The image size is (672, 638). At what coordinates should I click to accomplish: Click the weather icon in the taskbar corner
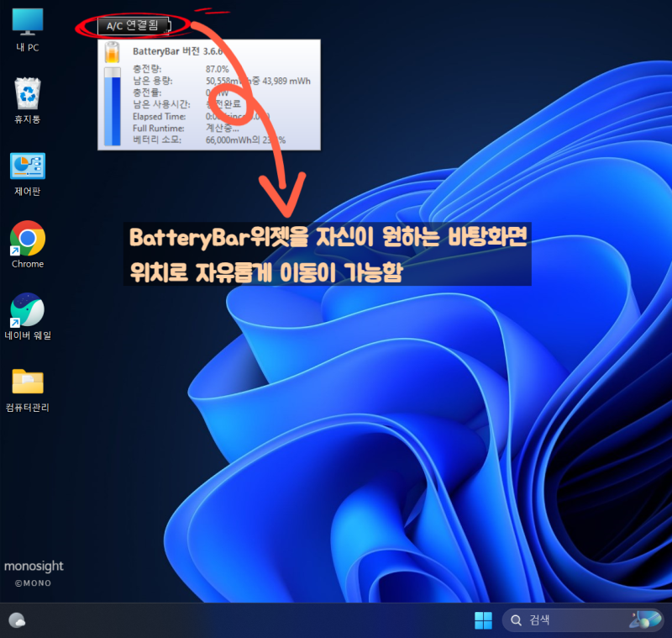pyautogui.click(x=15, y=620)
